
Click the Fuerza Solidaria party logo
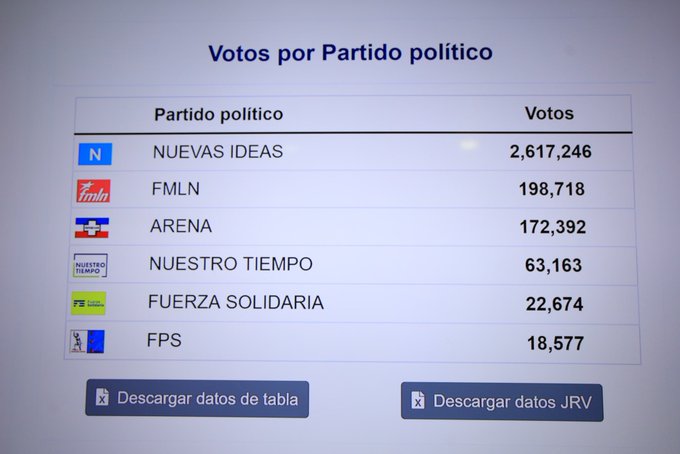click(88, 303)
